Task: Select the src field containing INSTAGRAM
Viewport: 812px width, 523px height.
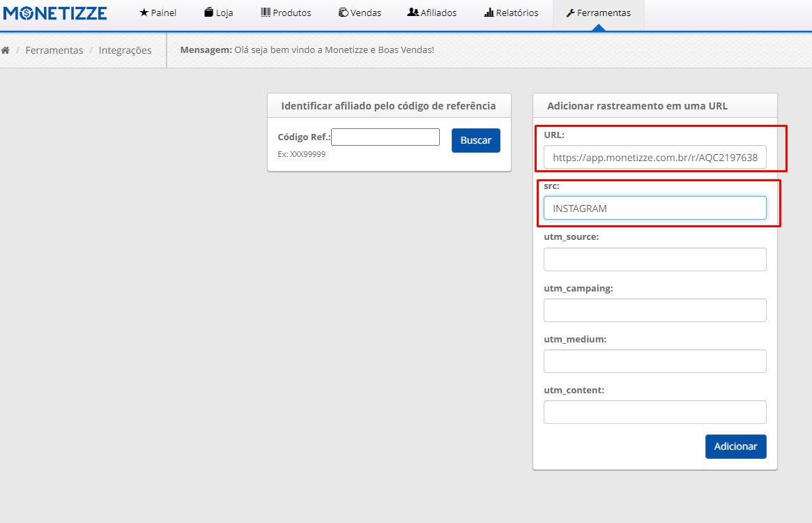Action: (x=654, y=208)
